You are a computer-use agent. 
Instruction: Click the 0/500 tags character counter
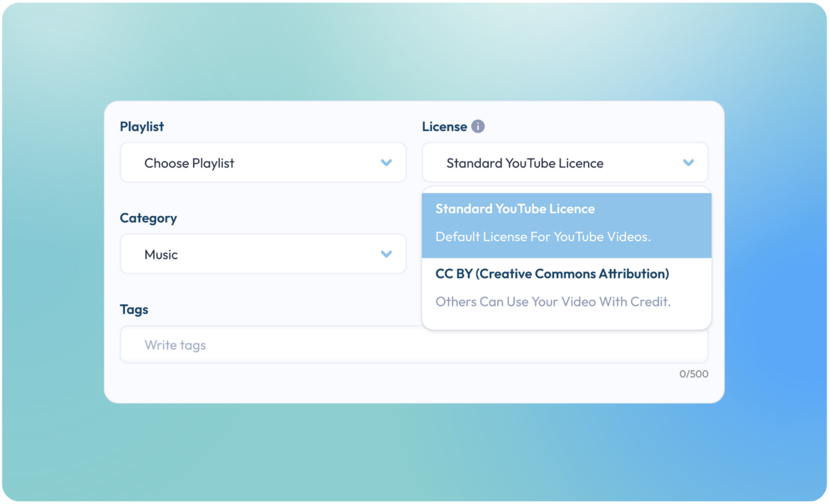coord(694,374)
